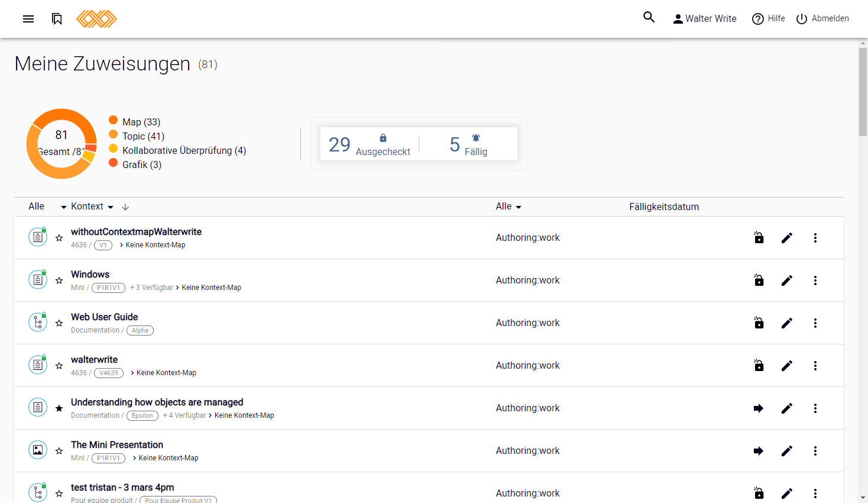Click topic icon of Understanding how objects row
This screenshot has height=503, width=868.
coord(38,407)
